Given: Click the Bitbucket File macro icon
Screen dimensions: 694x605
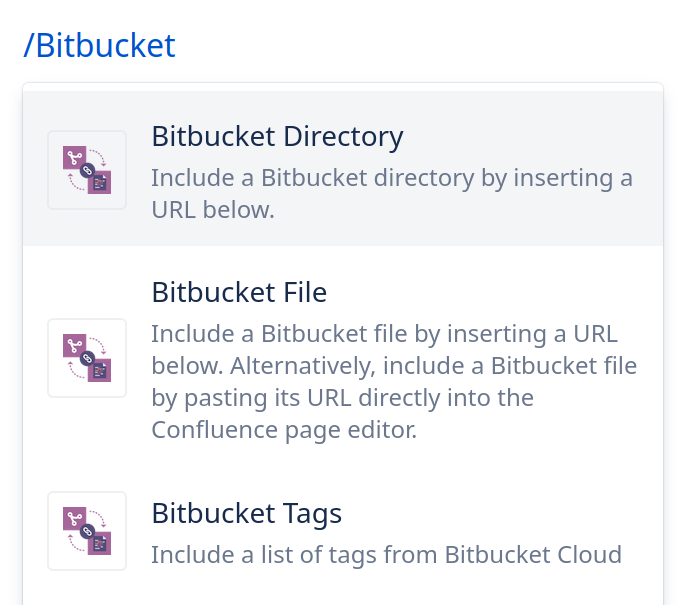Looking at the screenshot, I should tap(87, 358).
